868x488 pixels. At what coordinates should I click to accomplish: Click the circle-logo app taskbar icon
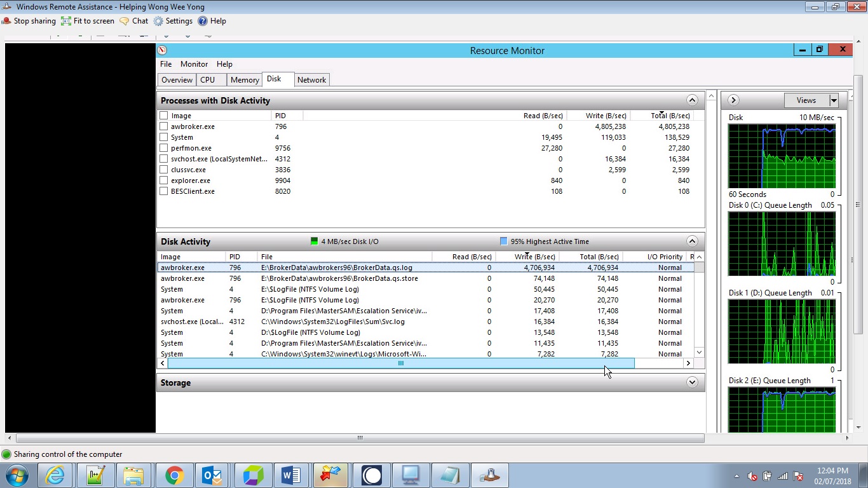(371, 475)
